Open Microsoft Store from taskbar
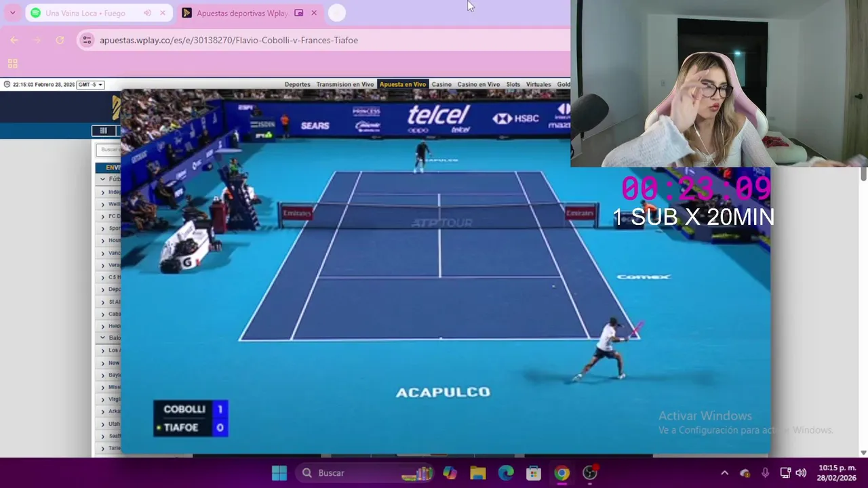This screenshot has width=868, height=488. click(534, 473)
